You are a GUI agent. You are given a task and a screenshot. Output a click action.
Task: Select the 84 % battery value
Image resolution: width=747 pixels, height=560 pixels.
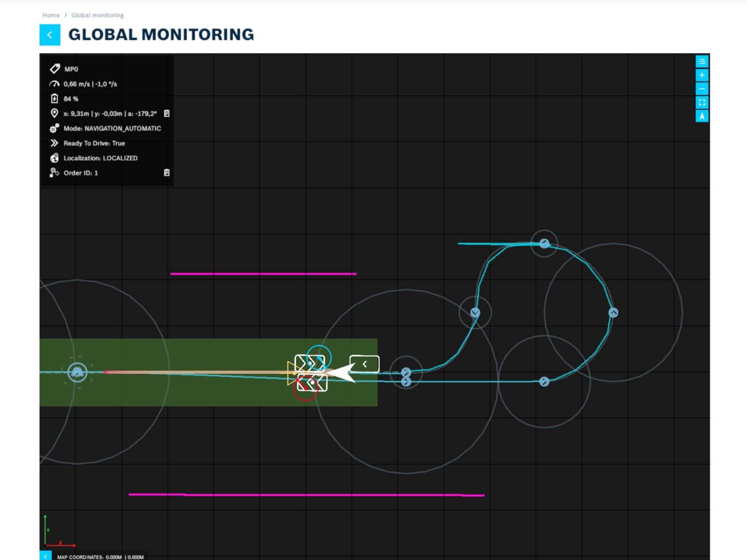tap(71, 98)
